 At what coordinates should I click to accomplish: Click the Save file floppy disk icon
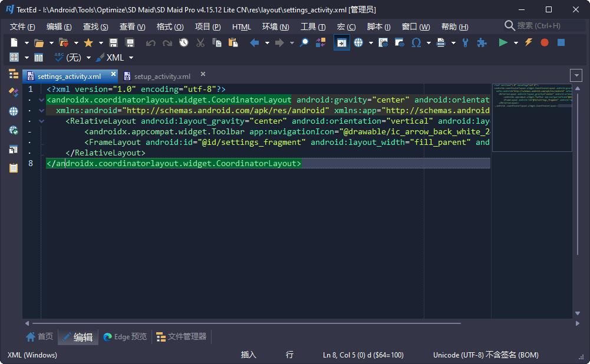[114, 42]
